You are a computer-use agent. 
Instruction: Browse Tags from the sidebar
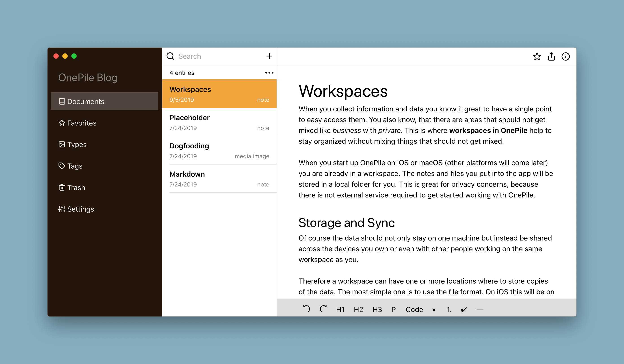click(75, 166)
